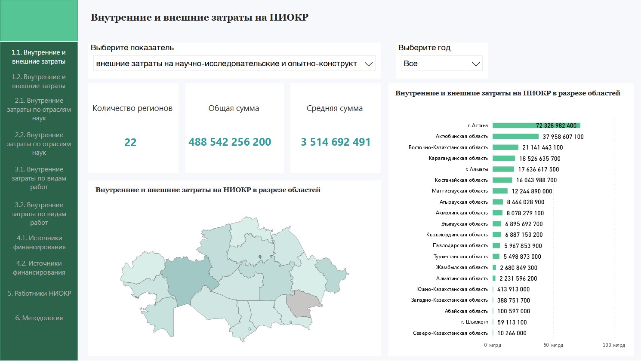This screenshot has width=641, height=364.
Task: Select the Актюбинская область bar
Action: (515, 137)
